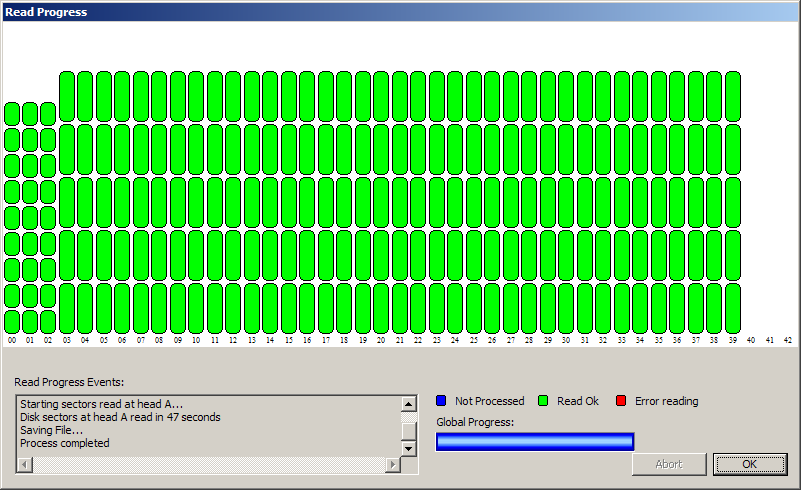This screenshot has width=801, height=490.
Task: Click the blue Not Processed legend swatch
Action: (x=441, y=401)
